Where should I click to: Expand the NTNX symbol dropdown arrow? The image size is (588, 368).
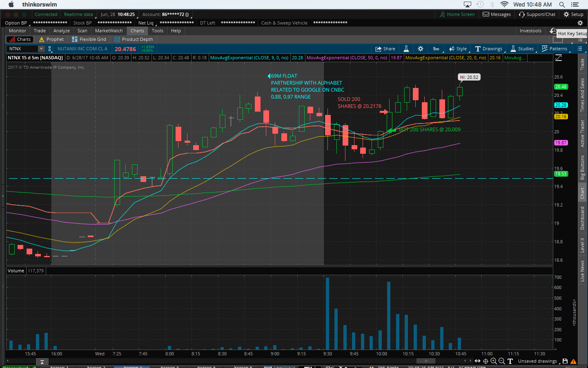pos(41,49)
